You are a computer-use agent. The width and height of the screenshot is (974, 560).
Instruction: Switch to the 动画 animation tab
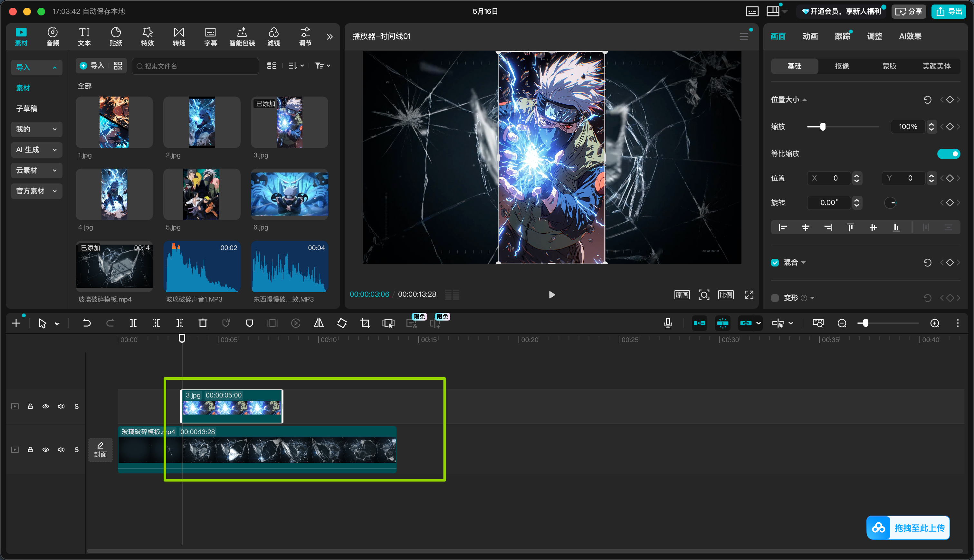click(x=810, y=36)
